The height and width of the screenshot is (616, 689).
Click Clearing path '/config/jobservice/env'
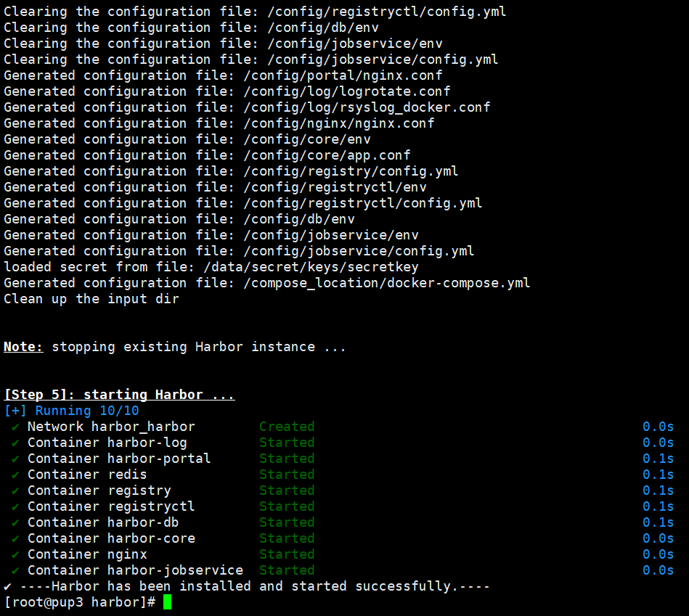pyautogui.click(x=355, y=44)
